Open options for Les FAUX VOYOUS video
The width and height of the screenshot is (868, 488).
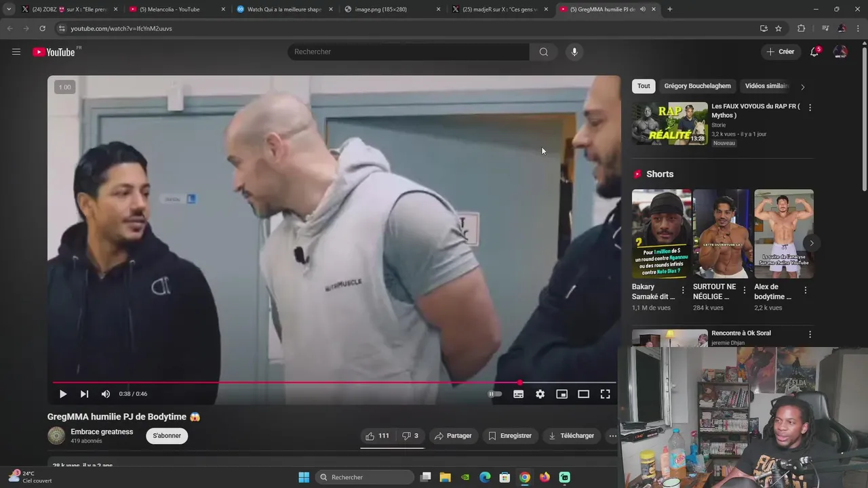[810, 108]
